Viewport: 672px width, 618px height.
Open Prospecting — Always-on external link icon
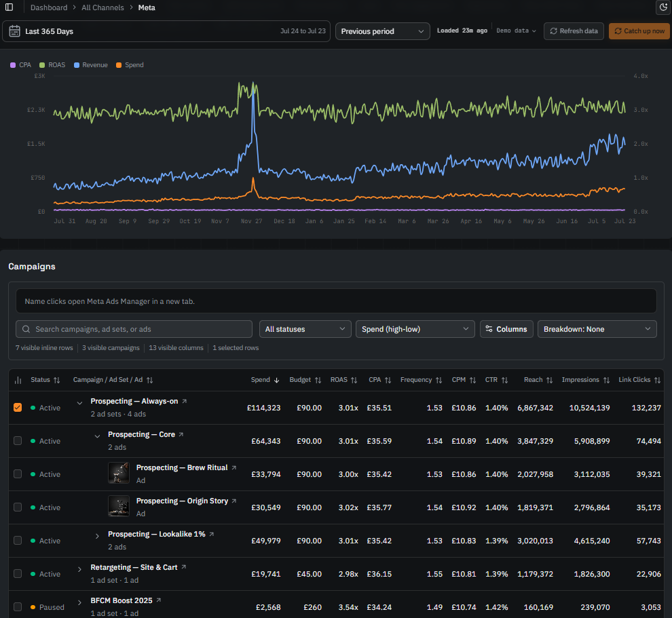(x=184, y=402)
